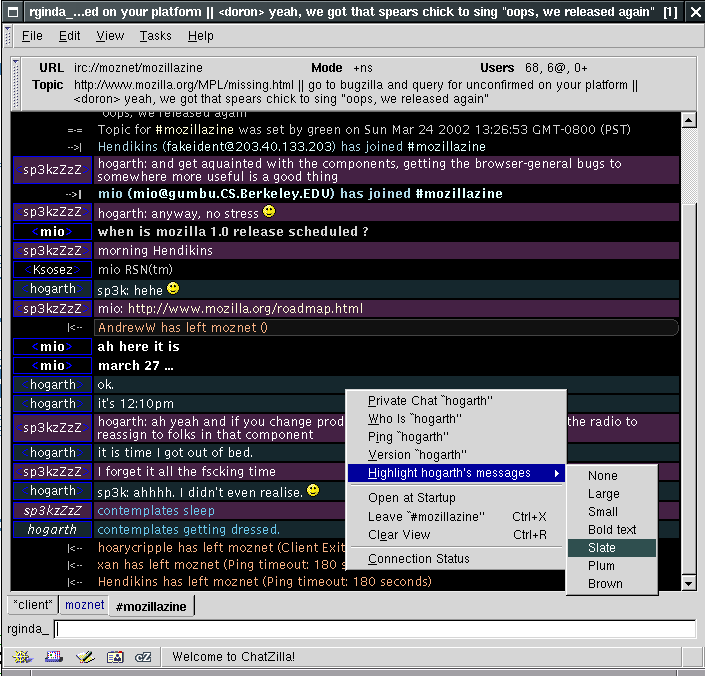Collapse the channel header bar grippy
The width and height of the screenshot is (705, 676).
tap(16, 84)
